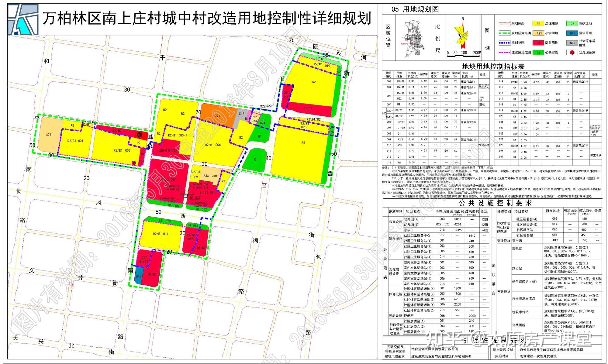
Task: Click the planning institute logo top-left
Action: point(23,19)
